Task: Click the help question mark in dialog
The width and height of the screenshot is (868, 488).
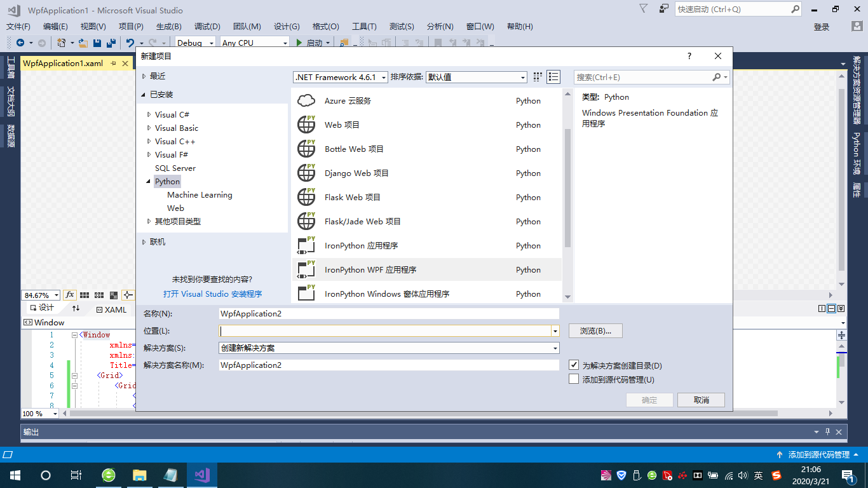Action: [689, 56]
